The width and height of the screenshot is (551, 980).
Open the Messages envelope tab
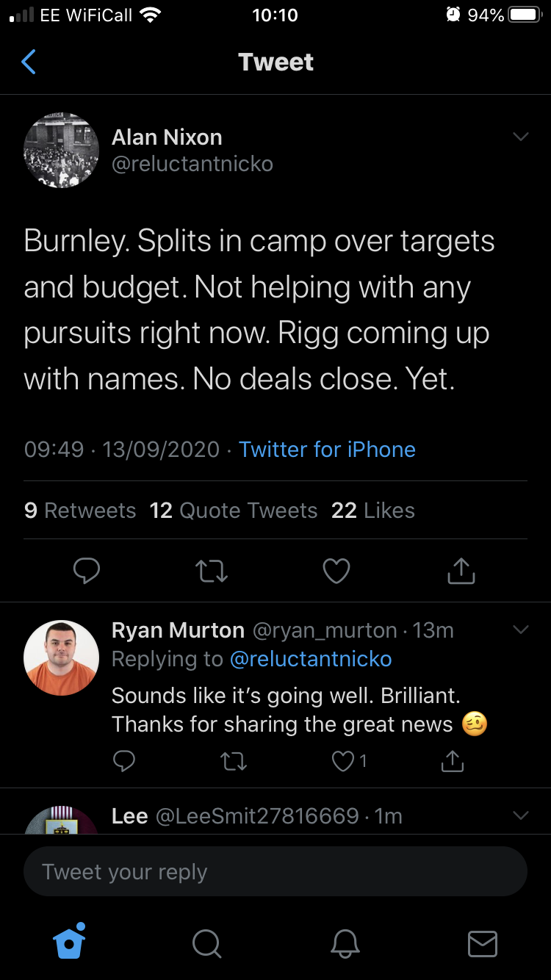[x=482, y=943]
